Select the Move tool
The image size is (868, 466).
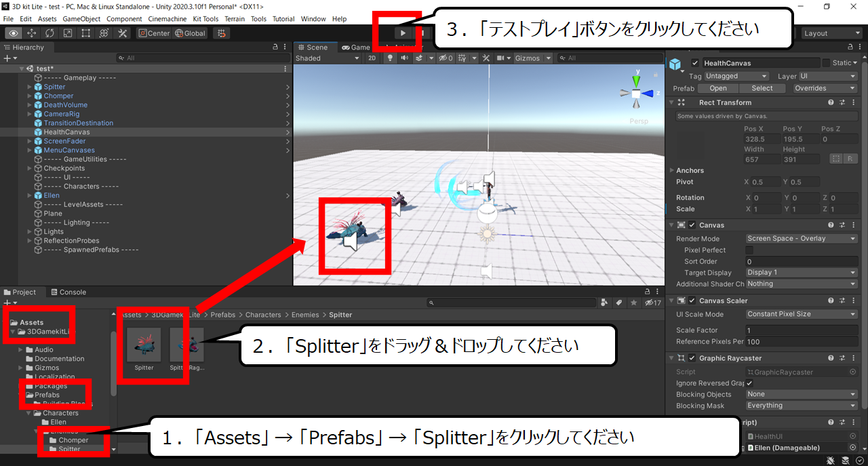click(x=31, y=33)
